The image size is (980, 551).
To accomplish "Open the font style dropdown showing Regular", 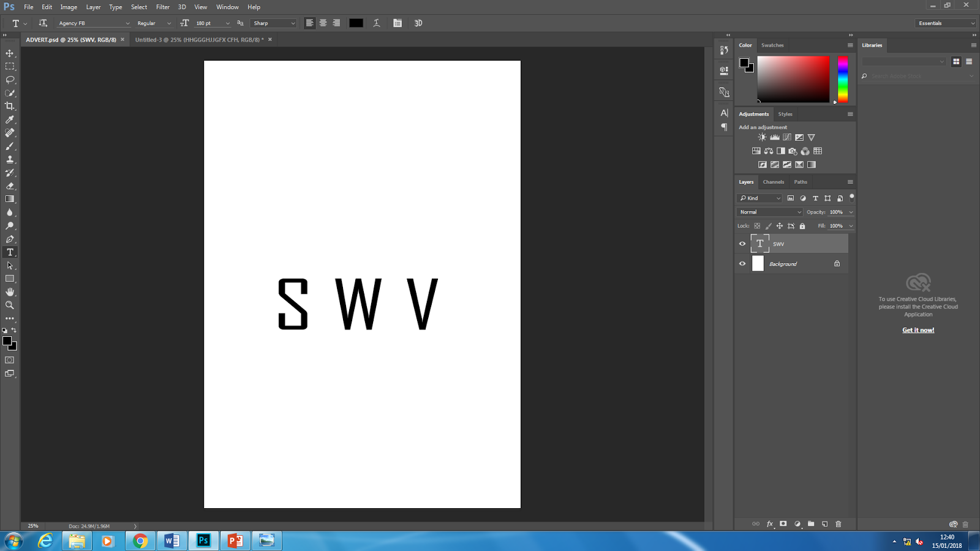I will tap(154, 23).
